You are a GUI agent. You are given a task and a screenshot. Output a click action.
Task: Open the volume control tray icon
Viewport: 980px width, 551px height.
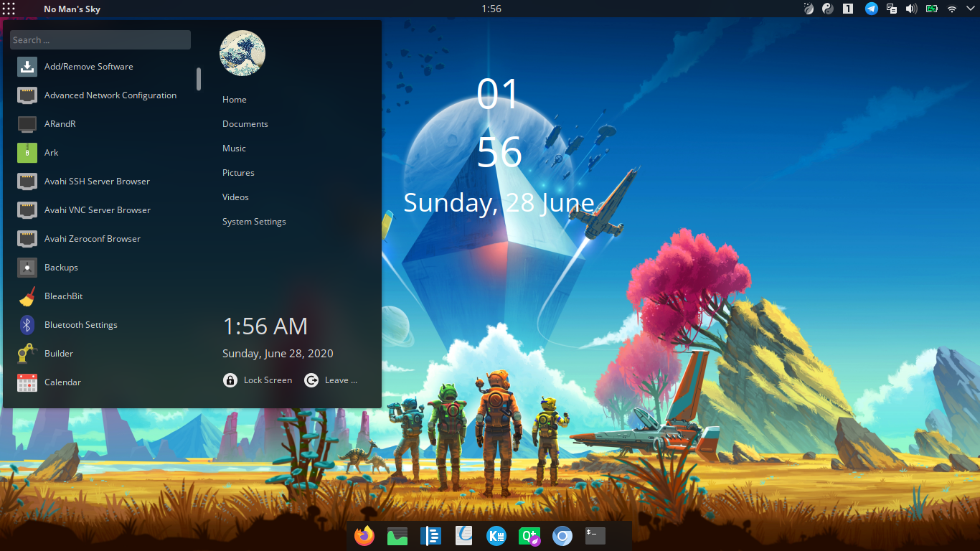[x=911, y=9]
